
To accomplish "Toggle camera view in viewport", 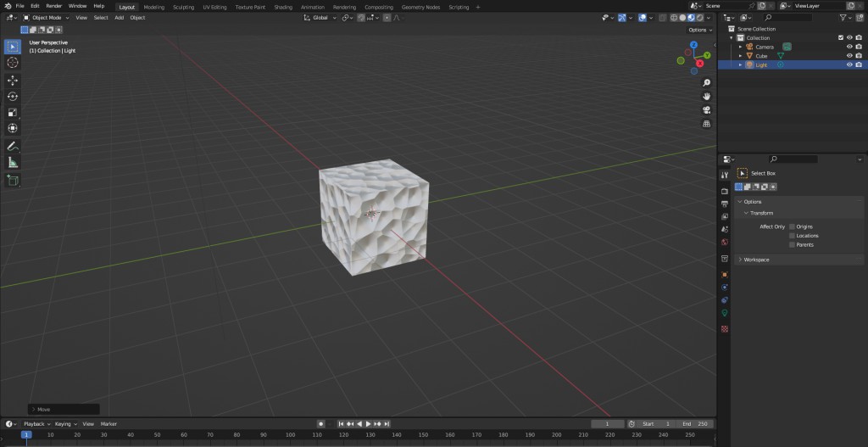I will click(706, 110).
